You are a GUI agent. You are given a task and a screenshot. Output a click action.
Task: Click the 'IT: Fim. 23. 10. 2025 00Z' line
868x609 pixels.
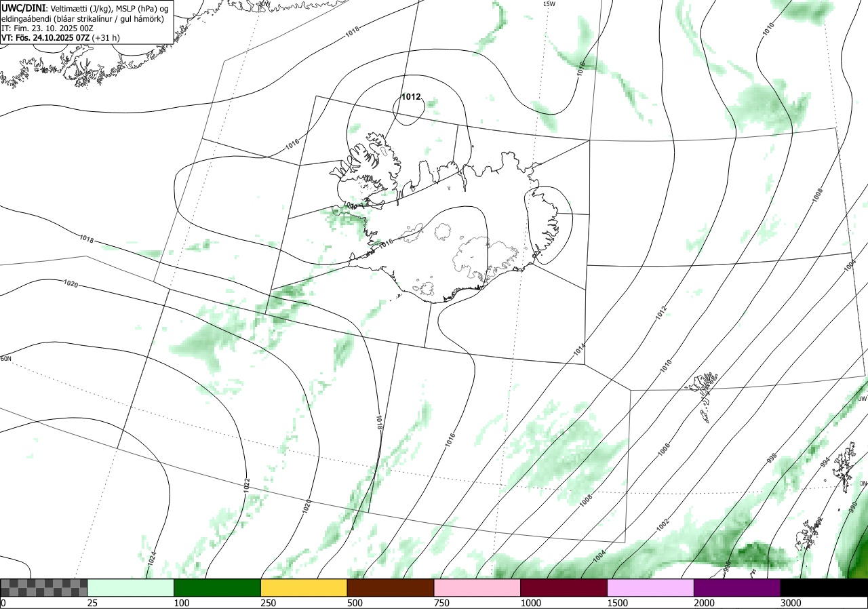[x=49, y=28]
